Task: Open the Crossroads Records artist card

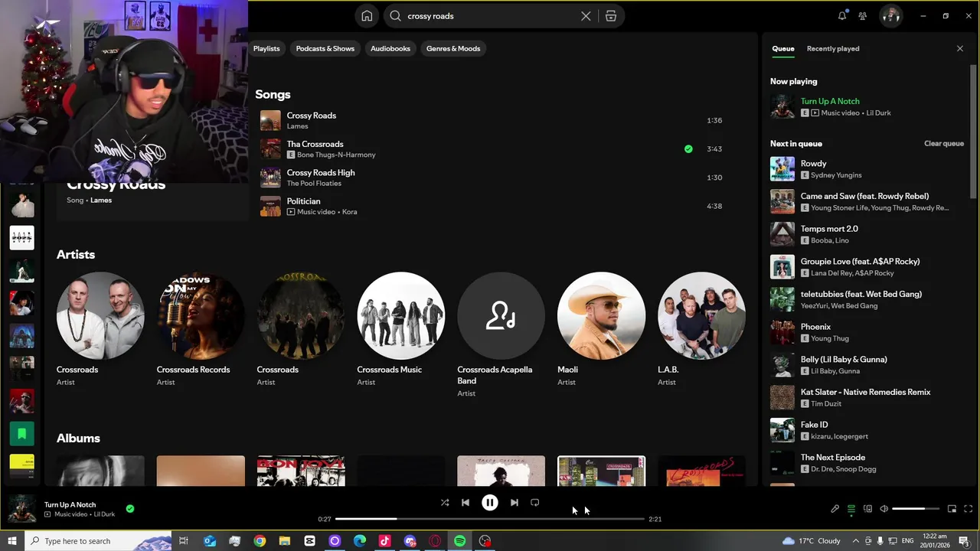Action: [x=201, y=329]
